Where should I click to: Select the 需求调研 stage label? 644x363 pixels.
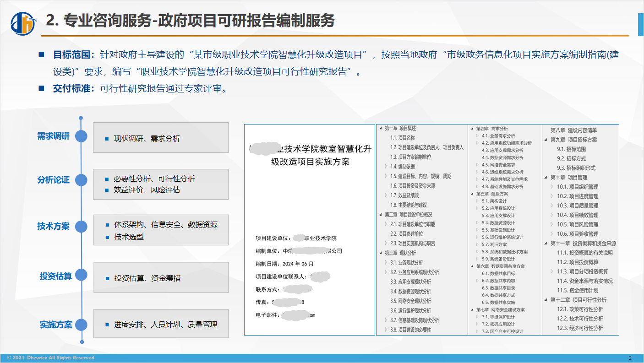click(54, 136)
